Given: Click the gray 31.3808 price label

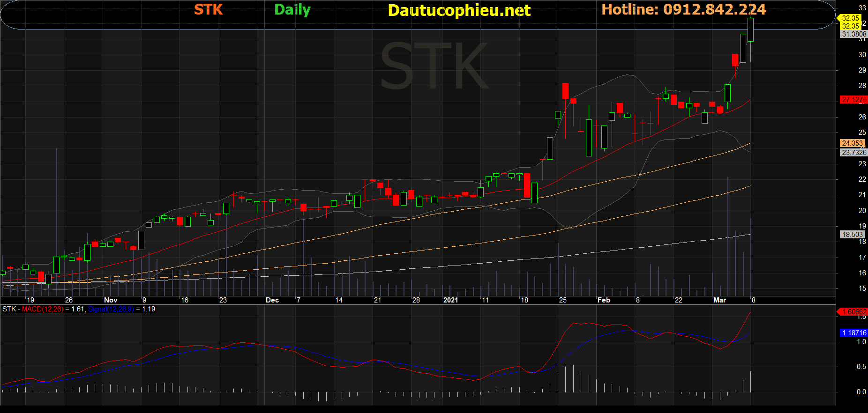Looking at the screenshot, I should pos(853,34).
